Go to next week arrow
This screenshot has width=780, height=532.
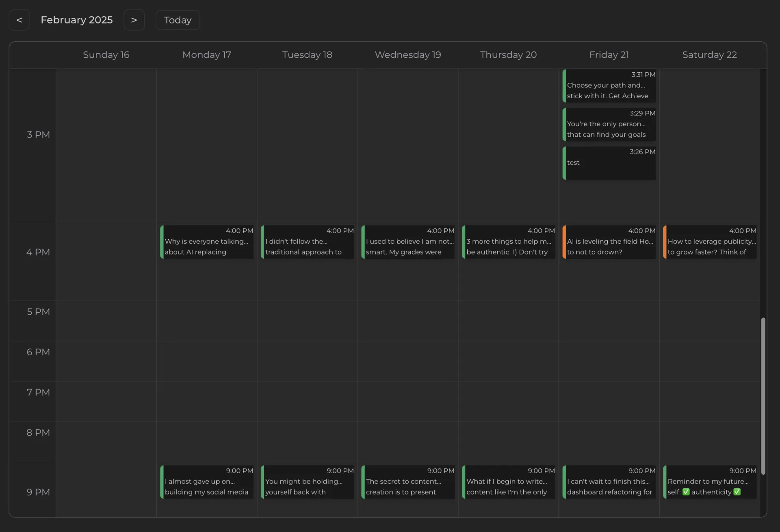(x=134, y=20)
